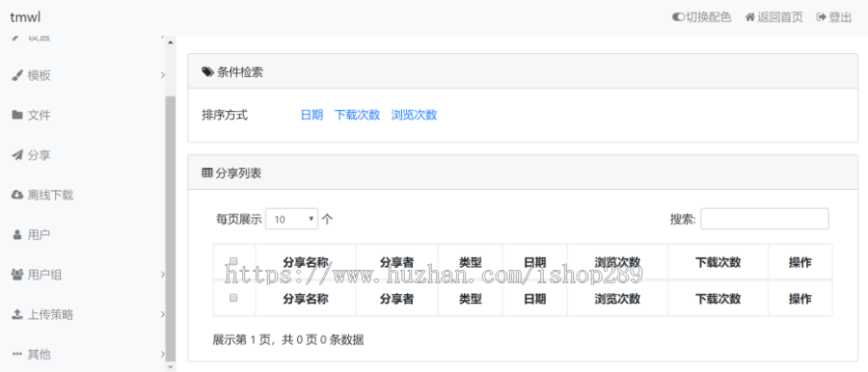
Task: Click the 登出 logout link
Action: tap(833, 17)
